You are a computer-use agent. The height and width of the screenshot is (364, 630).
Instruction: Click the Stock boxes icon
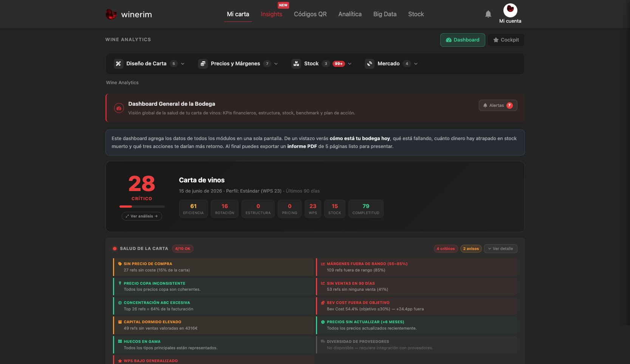tap(296, 63)
